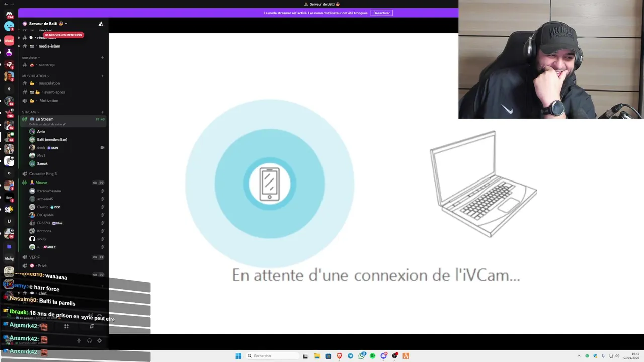
Task: Click the phone icon in iVCam window
Action: tap(270, 184)
